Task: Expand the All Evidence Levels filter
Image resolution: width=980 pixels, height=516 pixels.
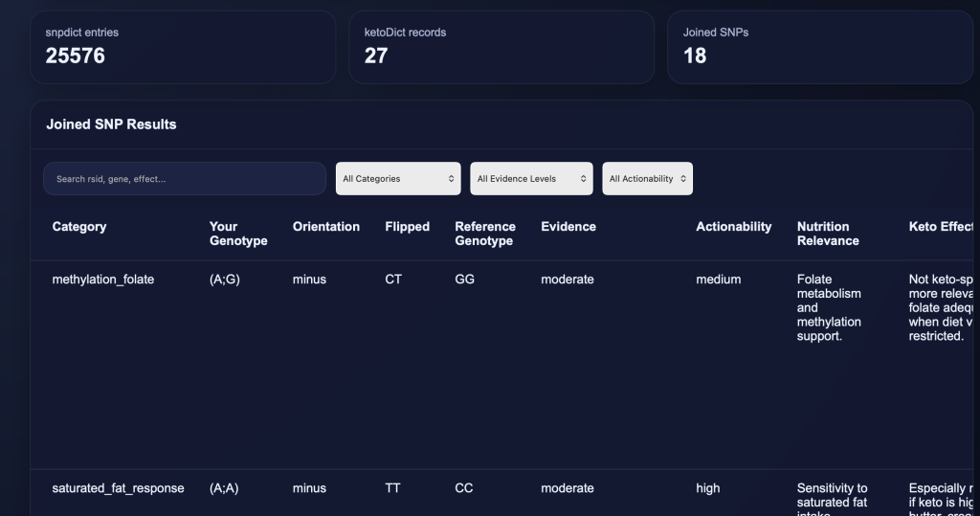Action: click(x=532, y=179)
